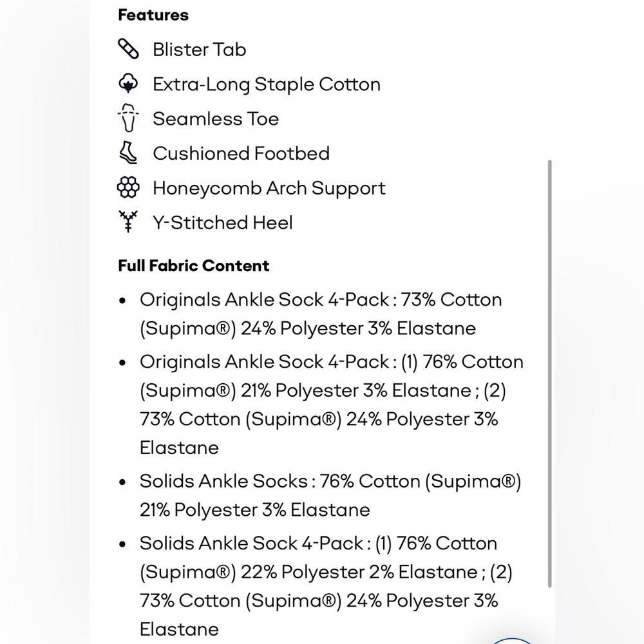The width and height of the screenshot is (644, 644).
Task: Select the Extra-Long Staple Cotton label
Action: point(267,84)
